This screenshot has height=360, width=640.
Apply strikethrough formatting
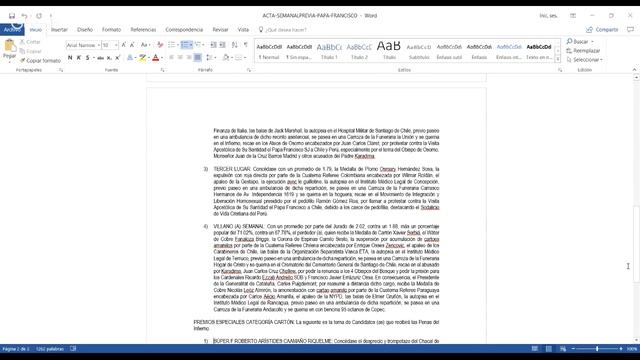coord(100,58)
